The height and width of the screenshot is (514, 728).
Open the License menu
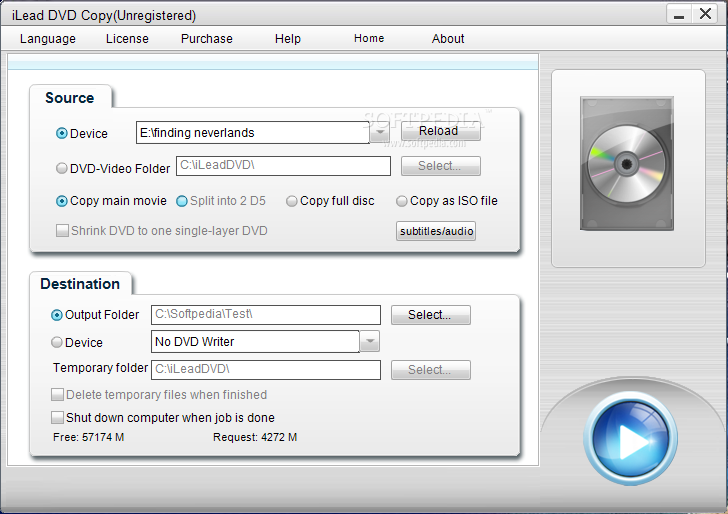(x=127, y=39)
